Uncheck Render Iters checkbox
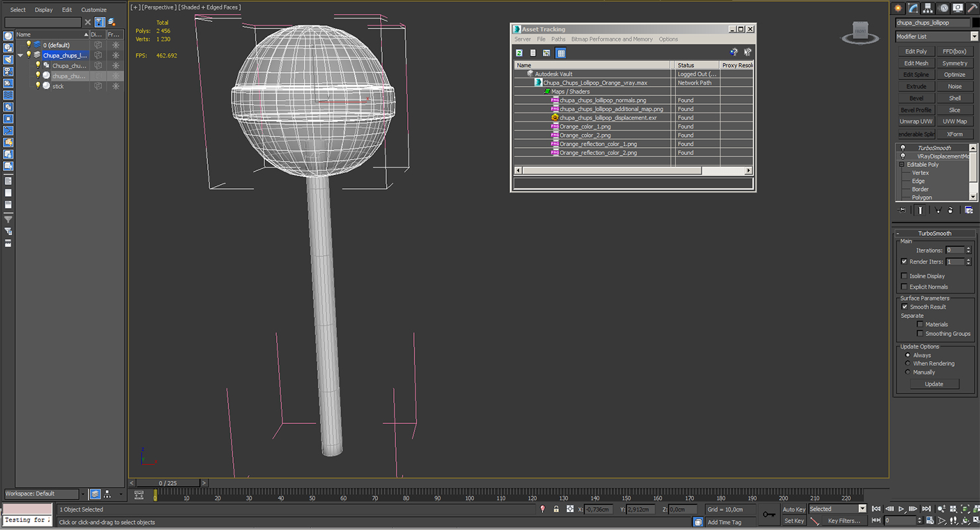 coord(905,262)
